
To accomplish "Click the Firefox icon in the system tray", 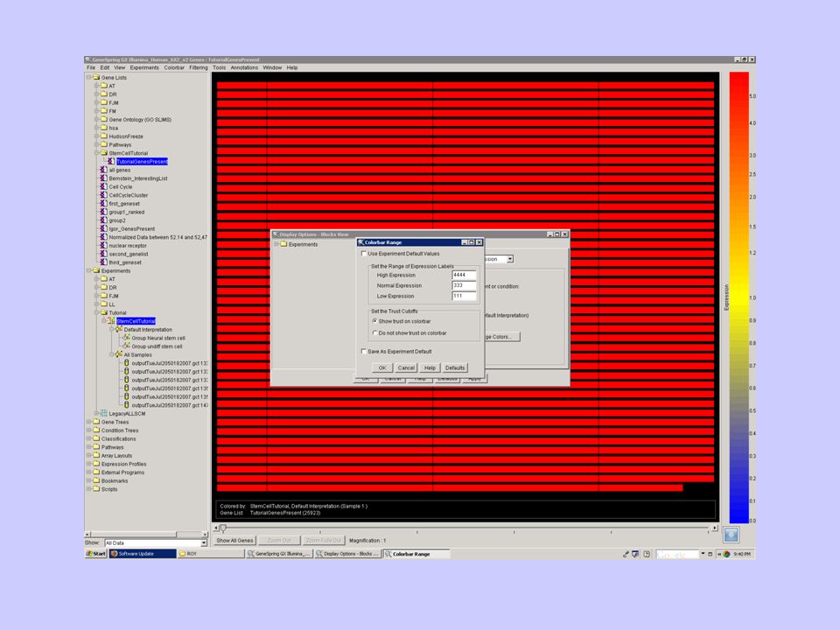I will point(727,554).
